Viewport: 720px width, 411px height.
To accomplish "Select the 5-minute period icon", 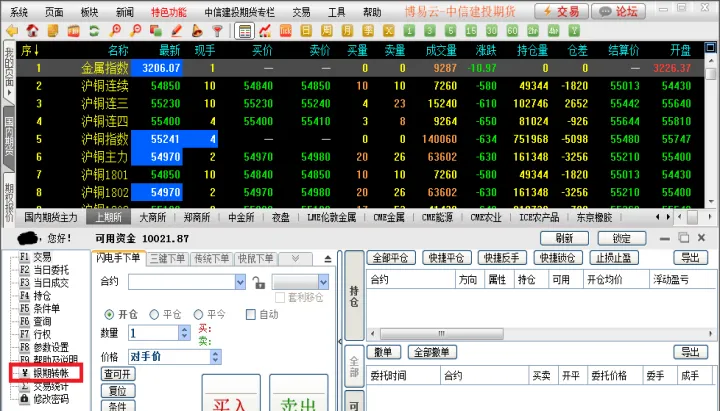I will pyautogui.click(x=450, y=31).
